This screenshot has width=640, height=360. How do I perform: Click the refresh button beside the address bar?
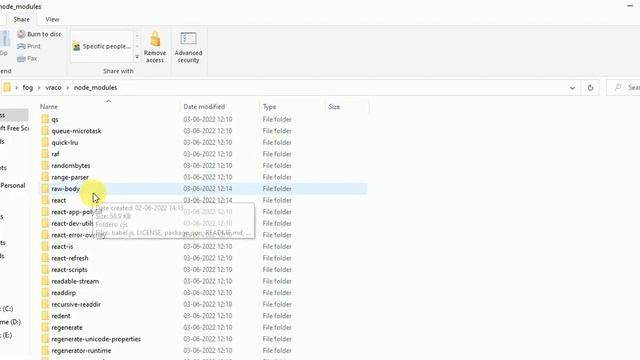[x=590, y=88]
